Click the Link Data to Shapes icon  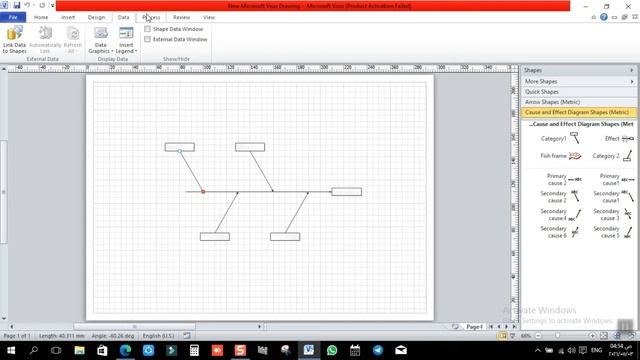click(x=14, y=39)
